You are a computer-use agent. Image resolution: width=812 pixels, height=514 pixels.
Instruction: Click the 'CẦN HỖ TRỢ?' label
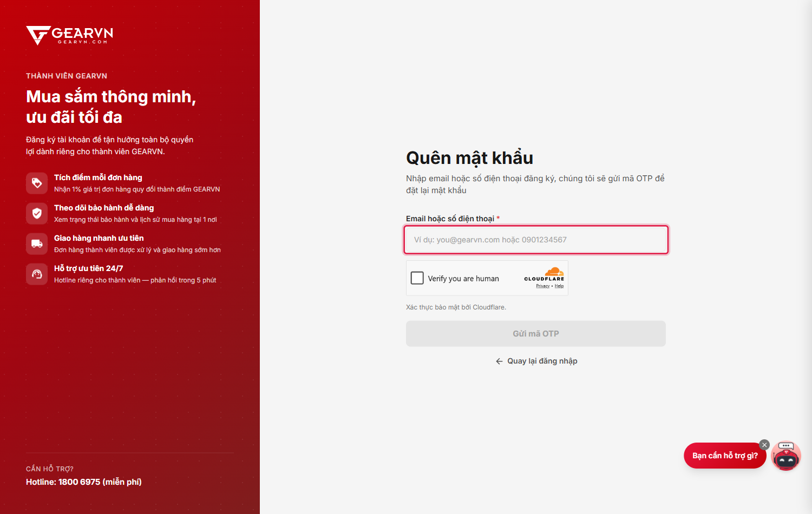[x=50, y=469]
